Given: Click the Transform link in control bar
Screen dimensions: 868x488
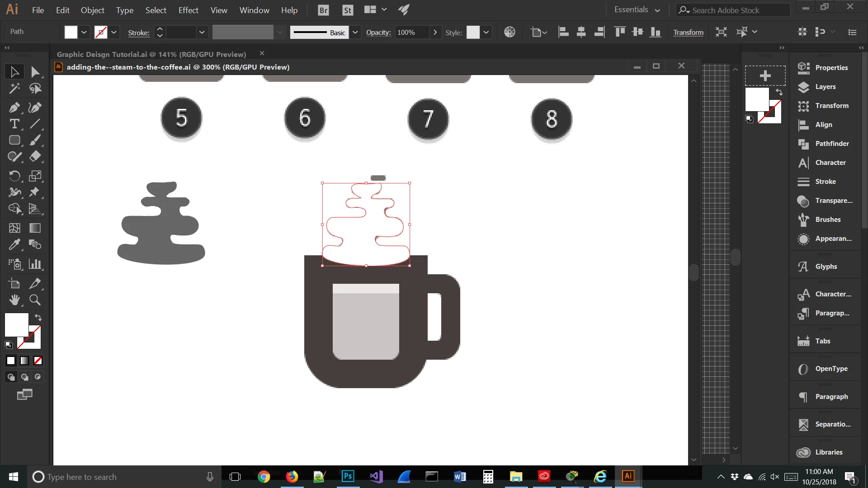Looking at the screenshot, I should pos(688,32).
